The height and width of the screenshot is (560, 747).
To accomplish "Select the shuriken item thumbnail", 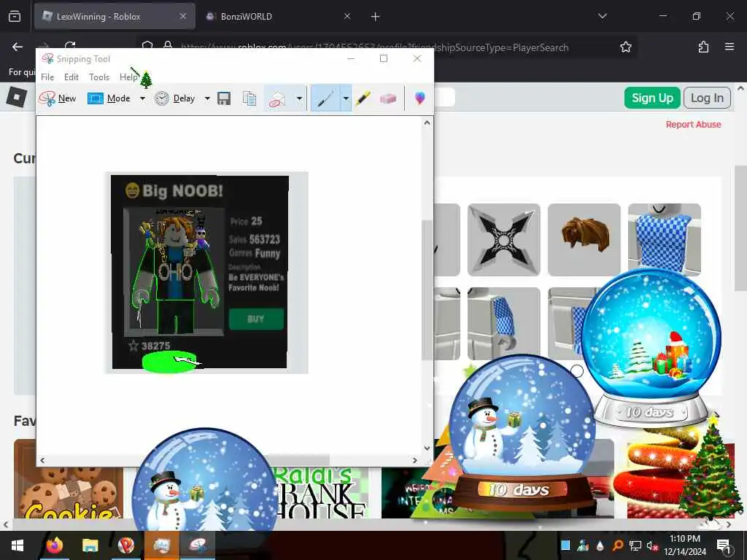I will click(503, 239).
